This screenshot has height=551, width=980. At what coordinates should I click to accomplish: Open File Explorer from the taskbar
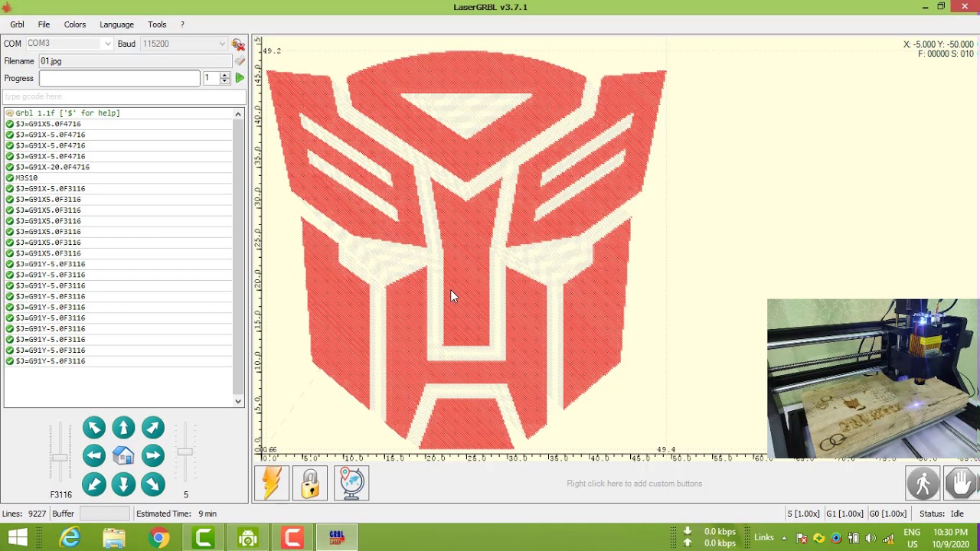[114, 538]
